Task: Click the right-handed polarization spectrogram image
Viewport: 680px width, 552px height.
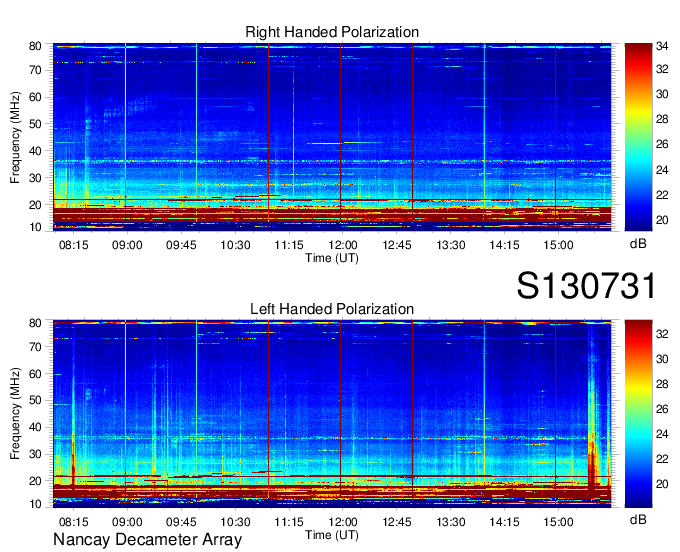Action: (332, 137)
